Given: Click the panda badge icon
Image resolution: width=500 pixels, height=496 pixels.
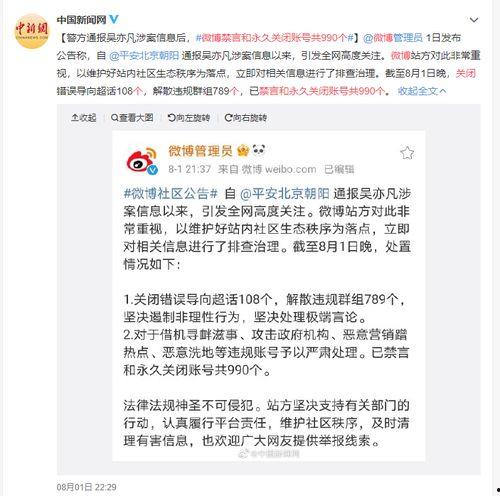Looking at the screenshot, I should (259, 150).
